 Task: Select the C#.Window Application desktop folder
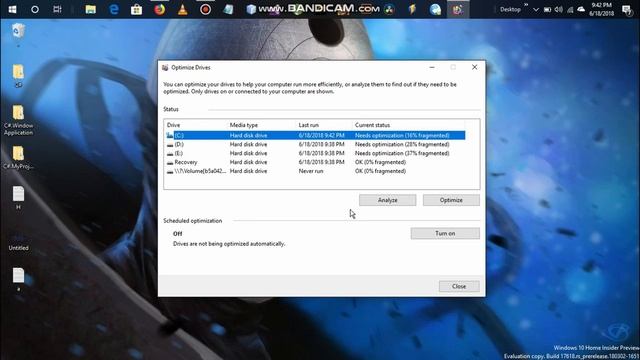point(18,120)
